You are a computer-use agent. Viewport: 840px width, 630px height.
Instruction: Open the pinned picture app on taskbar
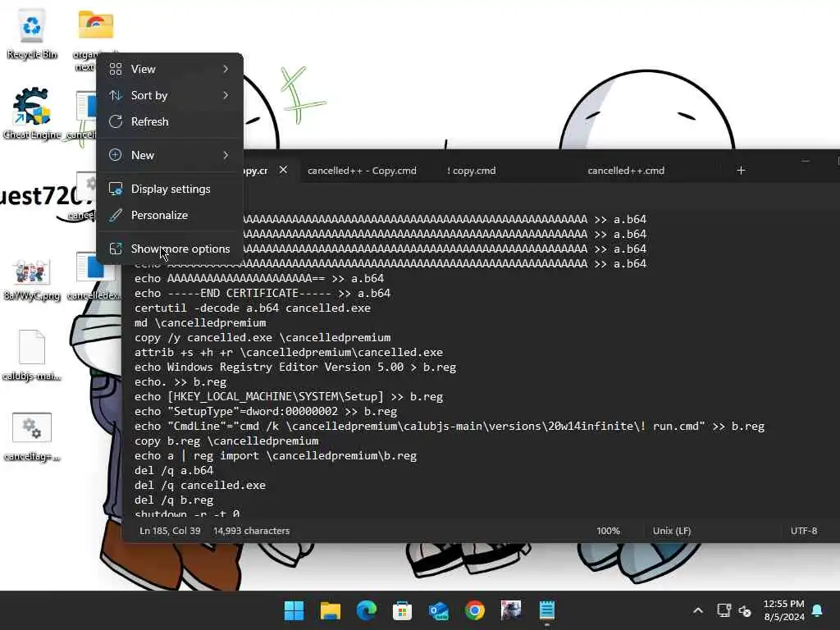pos(511,610)
